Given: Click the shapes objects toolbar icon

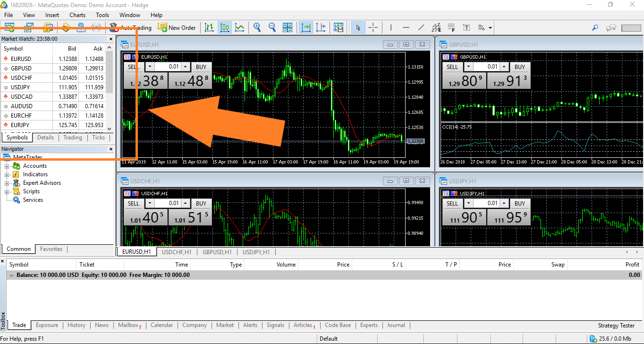Looking at the screenshot, I should click(x=482, y=27).
